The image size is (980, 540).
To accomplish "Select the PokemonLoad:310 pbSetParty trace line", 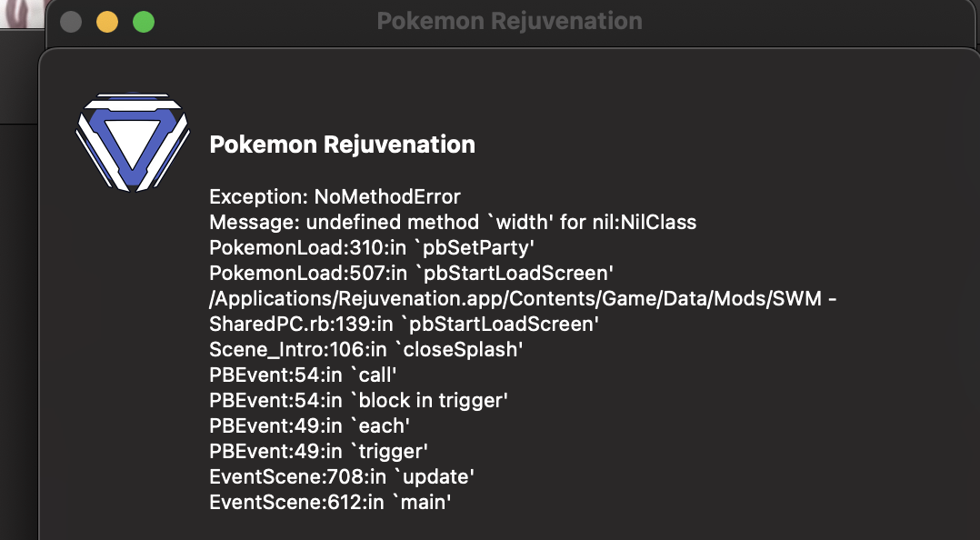I will click(372, 248).
